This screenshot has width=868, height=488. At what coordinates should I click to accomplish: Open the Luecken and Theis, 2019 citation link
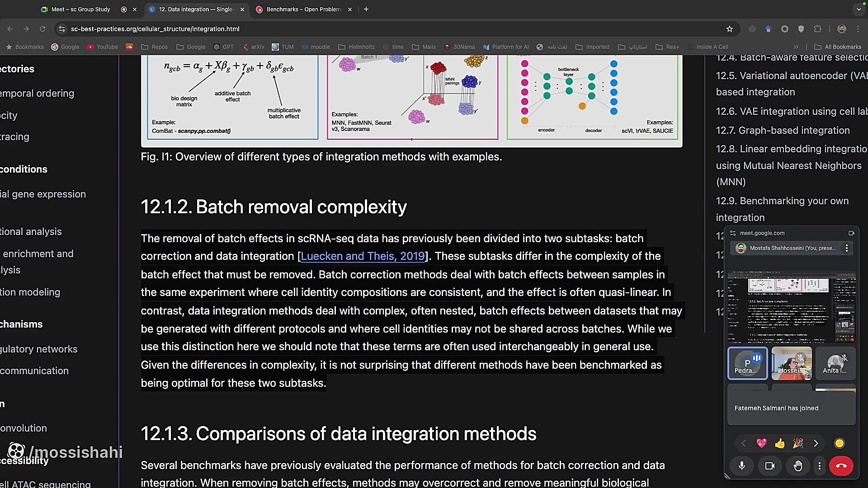(x=363, y=256)
